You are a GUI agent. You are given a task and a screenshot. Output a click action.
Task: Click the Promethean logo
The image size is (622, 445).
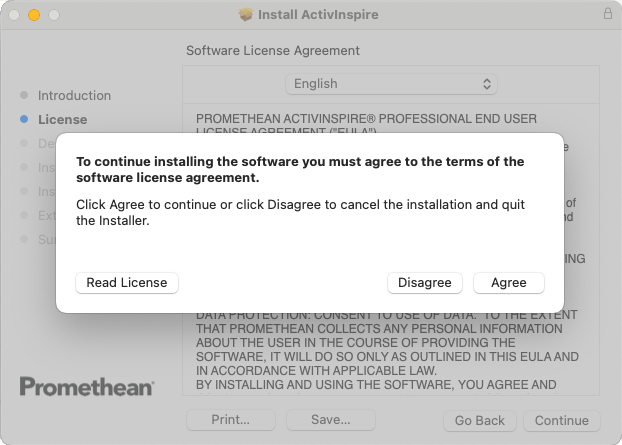click(87, 387)
